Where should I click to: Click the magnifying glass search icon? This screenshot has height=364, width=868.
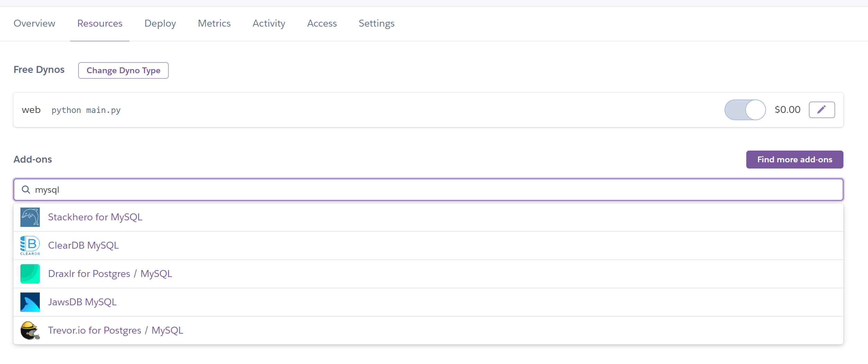click(26, 190)
